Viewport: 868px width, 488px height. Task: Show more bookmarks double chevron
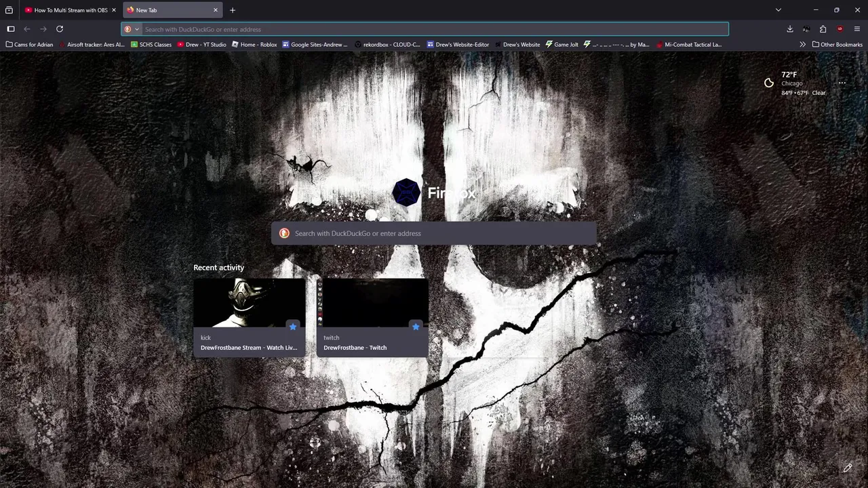pos(802,45)
